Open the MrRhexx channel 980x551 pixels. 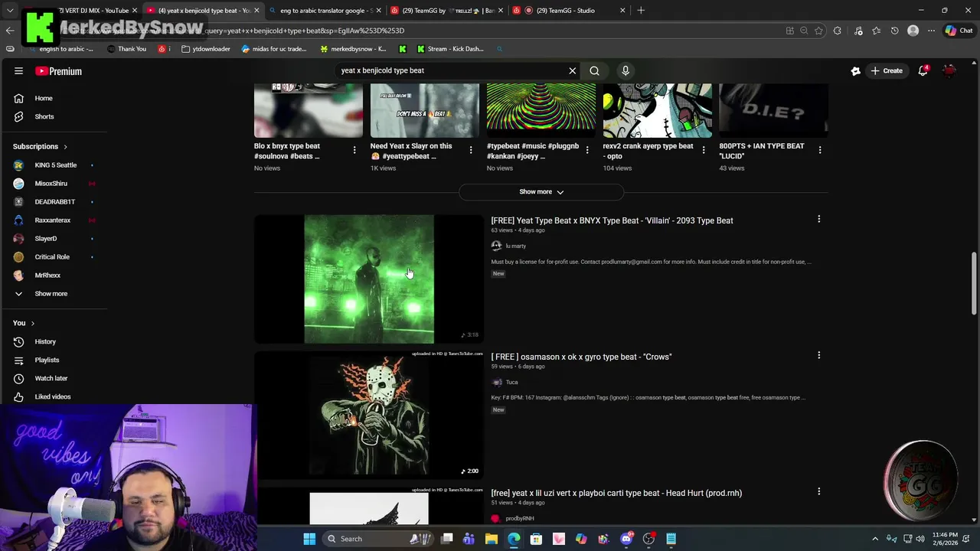[x=47, y=275]
